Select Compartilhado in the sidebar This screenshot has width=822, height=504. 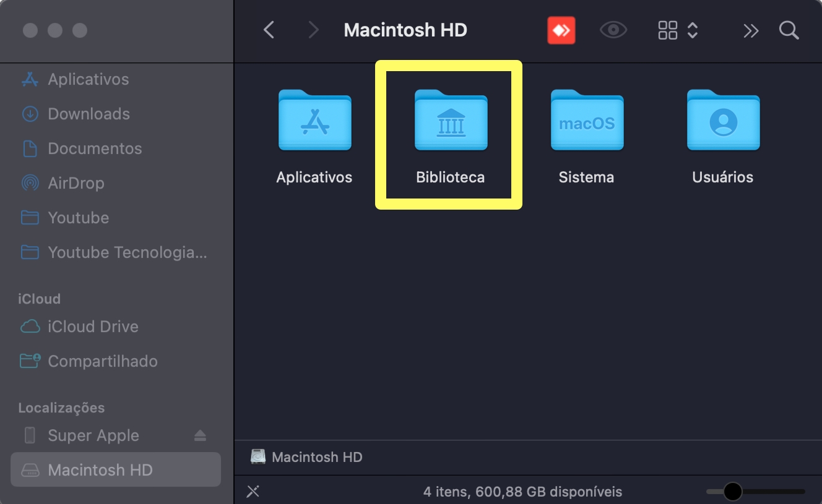coord(102,361)
